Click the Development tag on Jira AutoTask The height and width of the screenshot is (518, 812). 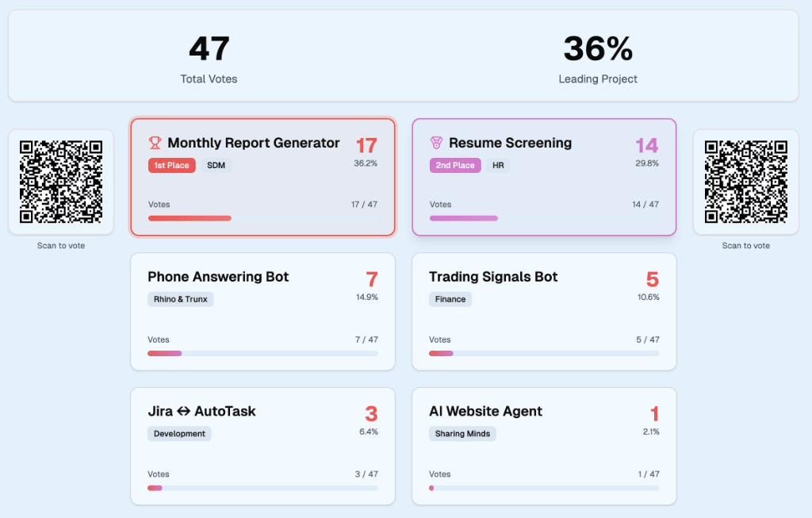pyautogui.click(x=179, y=433)
